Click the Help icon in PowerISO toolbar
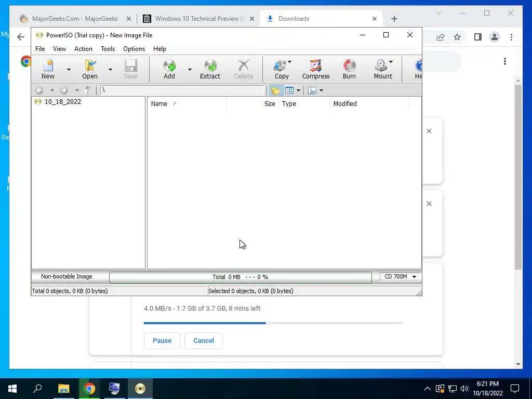 click(418, 69)
